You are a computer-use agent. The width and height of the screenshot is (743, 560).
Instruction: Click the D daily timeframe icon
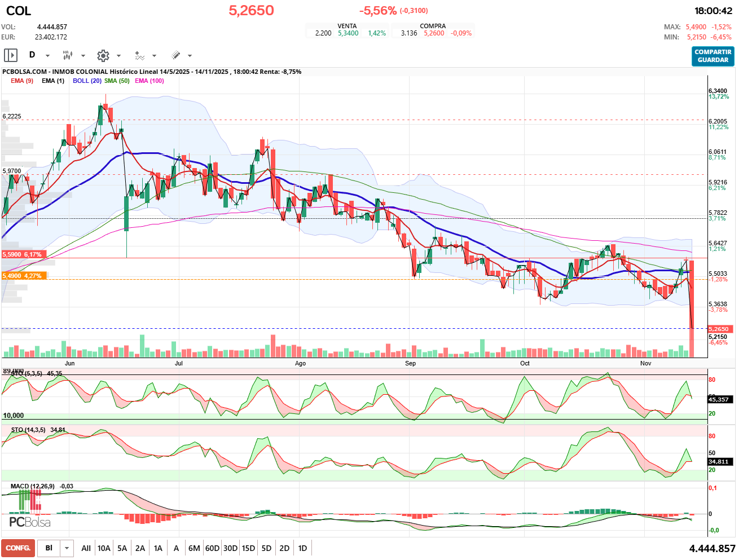[x=32, y=55]
